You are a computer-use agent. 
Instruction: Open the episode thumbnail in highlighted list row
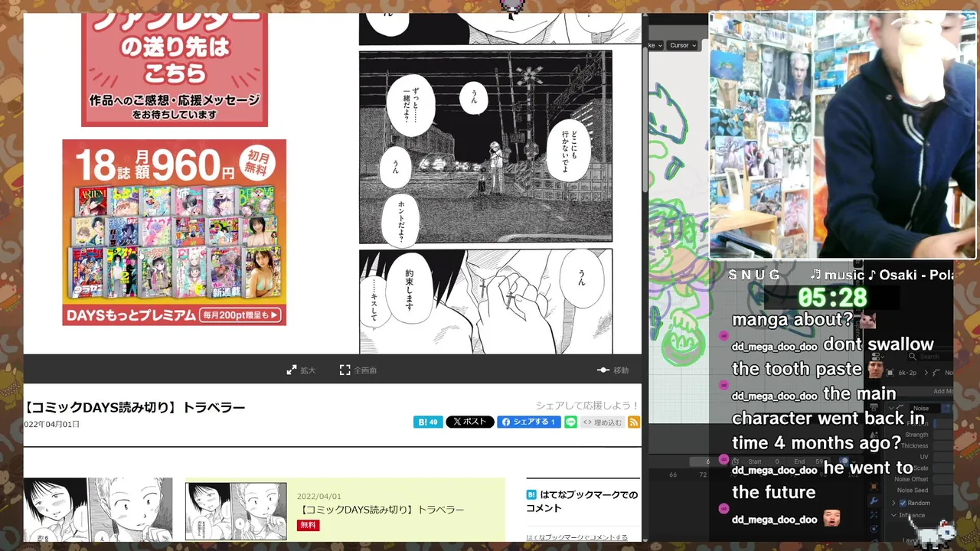point(236,511)
